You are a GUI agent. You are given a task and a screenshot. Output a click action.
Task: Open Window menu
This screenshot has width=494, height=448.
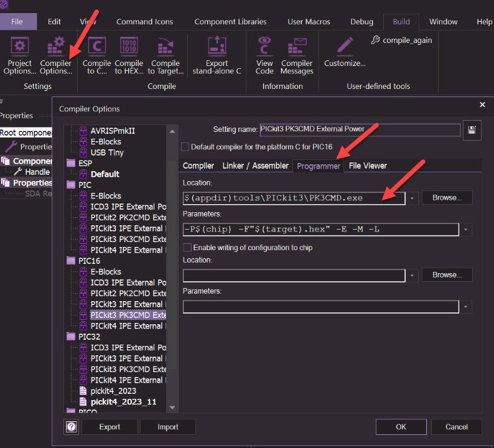point(443,21)
